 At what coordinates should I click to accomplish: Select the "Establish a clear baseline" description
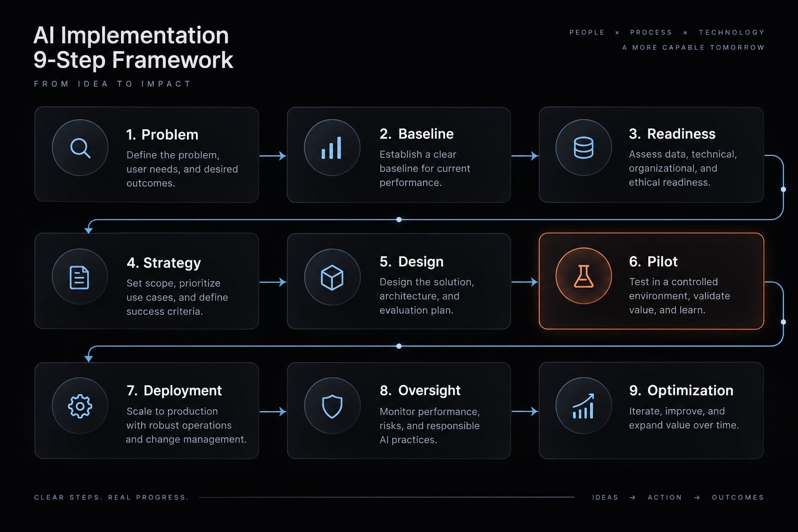point(425,168)
